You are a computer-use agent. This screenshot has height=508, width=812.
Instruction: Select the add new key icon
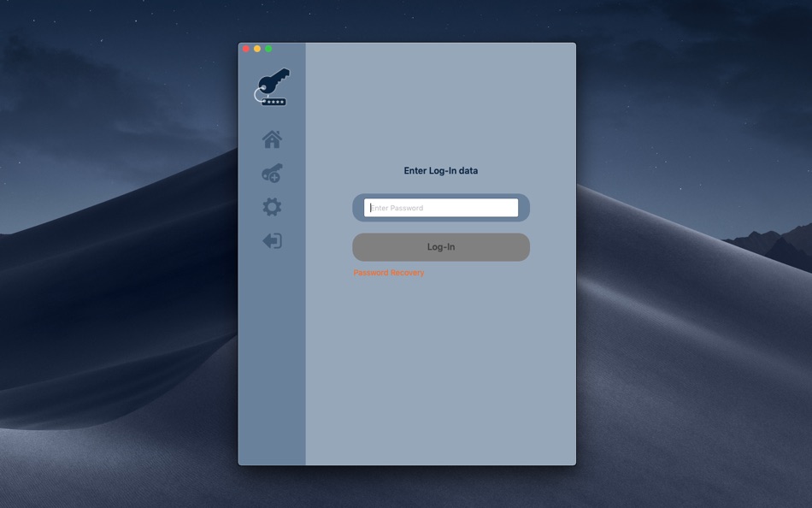[272, 173]
